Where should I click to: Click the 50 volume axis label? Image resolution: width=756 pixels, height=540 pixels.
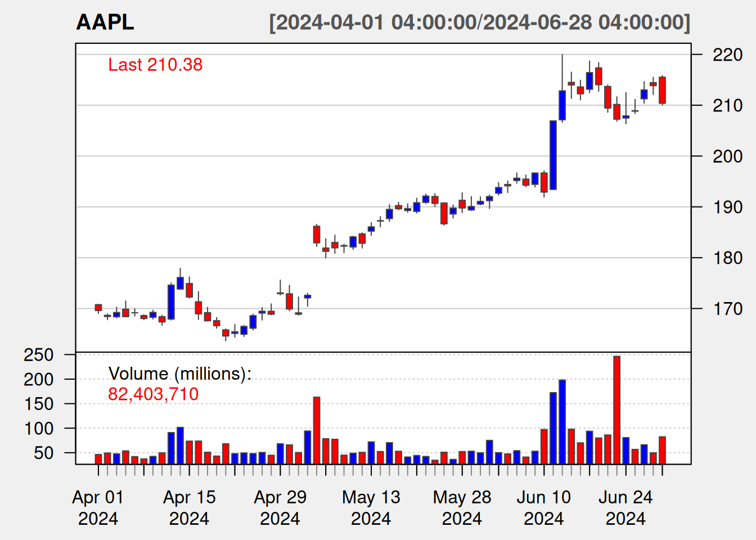pyautogui.click(x=44, y=453)
